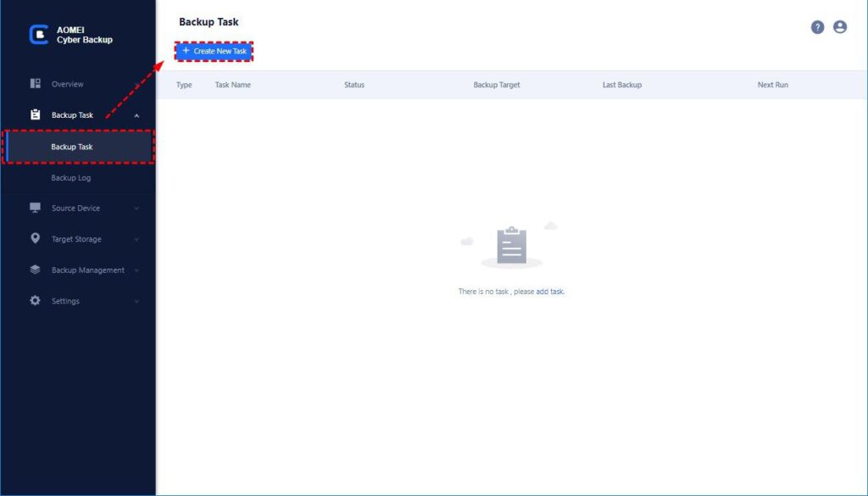Click the Task Name column header
This screenshot has width=868, height=496.
coord(233,85)
